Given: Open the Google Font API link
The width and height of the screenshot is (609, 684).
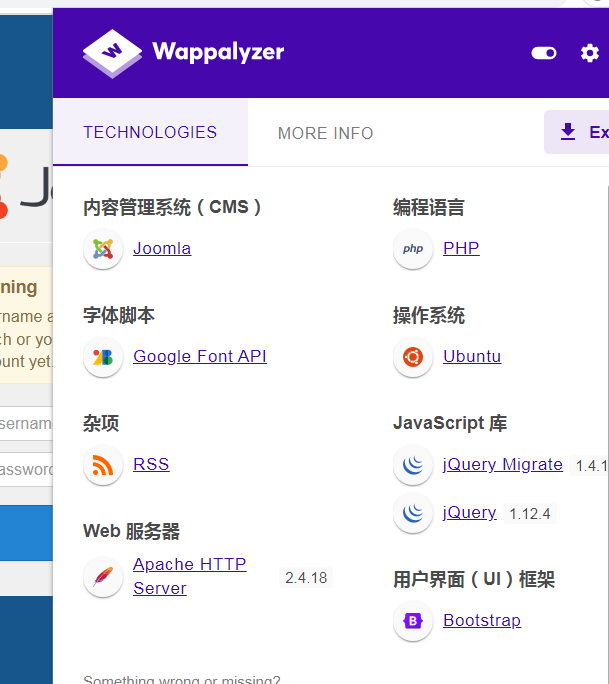Looking at the screenshot, I should (x=200, y=356).
